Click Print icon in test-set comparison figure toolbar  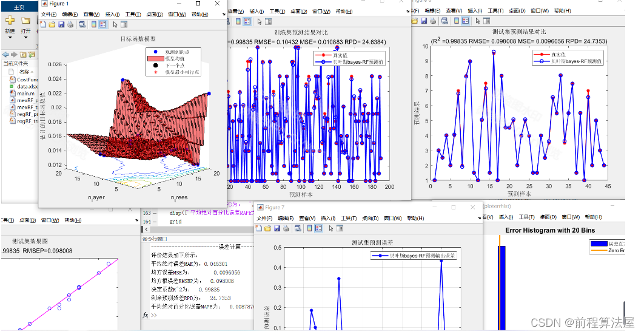(433, 21)
